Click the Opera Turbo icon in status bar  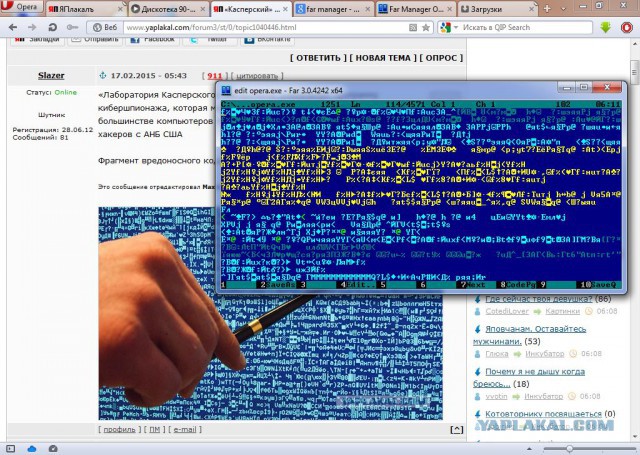[53, 448]
